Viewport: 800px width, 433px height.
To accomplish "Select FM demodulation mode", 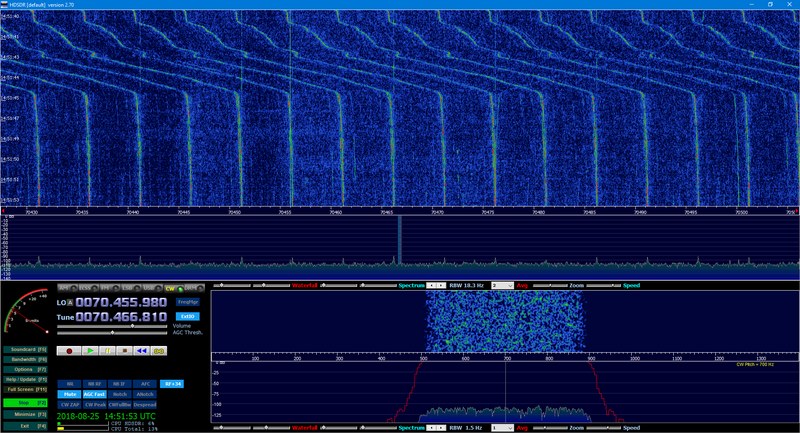I will coord(109,289).
